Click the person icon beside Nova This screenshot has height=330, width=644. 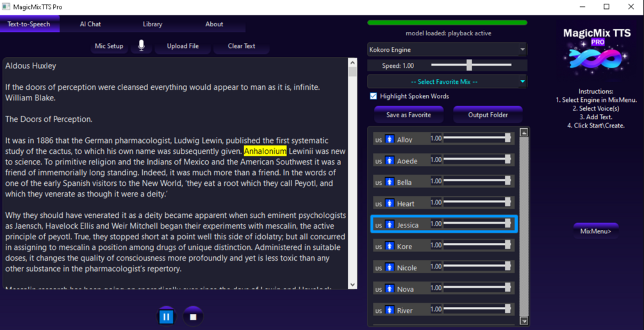click(390, 288)
